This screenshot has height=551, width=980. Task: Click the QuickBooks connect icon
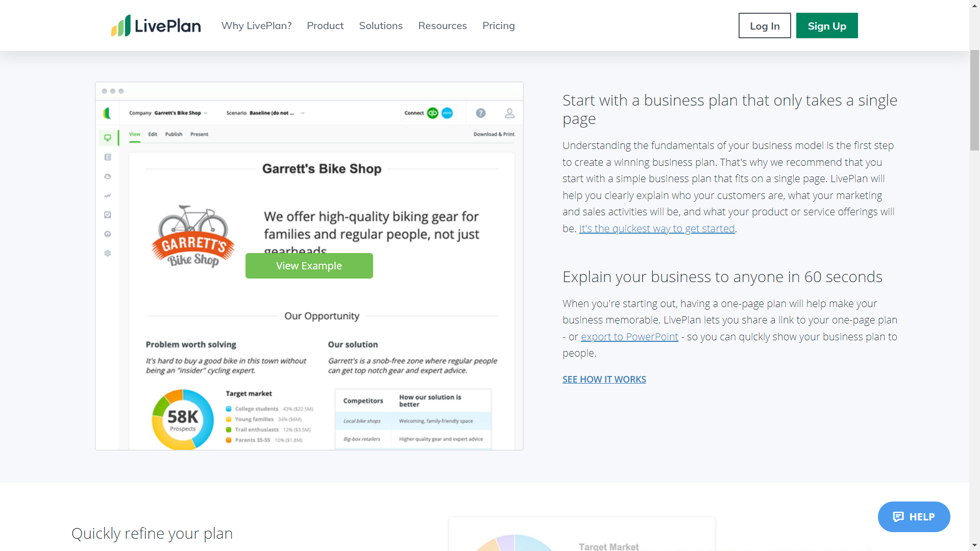click(x=433, y=113)
